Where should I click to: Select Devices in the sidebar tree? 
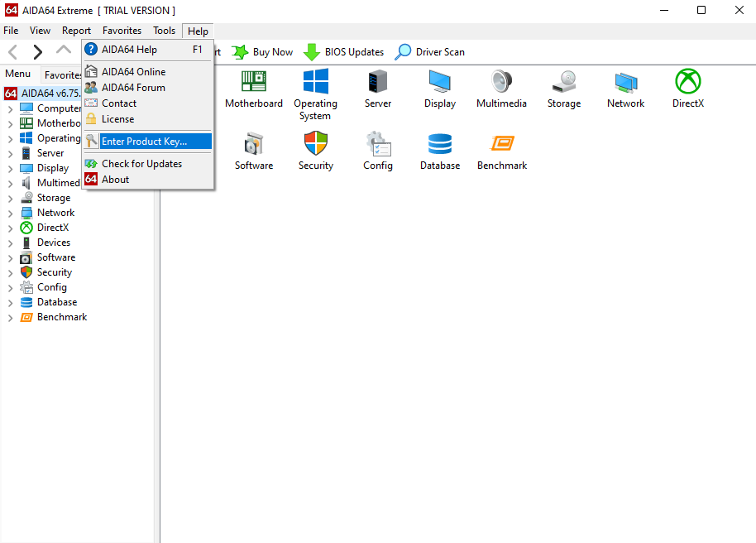54,243
